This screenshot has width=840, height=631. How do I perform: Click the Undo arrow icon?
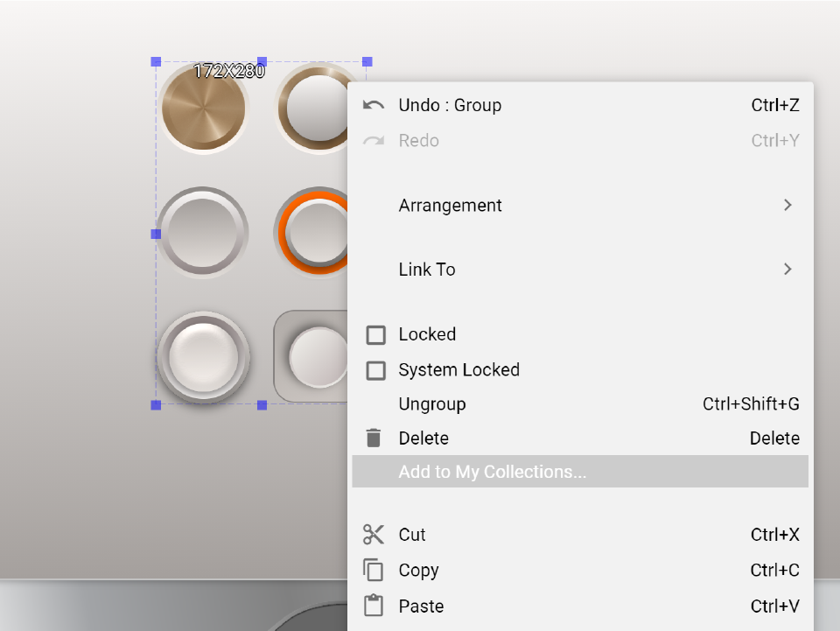click(374, 105)
